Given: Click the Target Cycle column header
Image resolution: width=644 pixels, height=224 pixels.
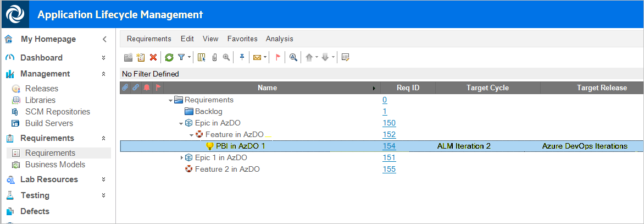Looking at the screenshot, I should pos(487,88).
